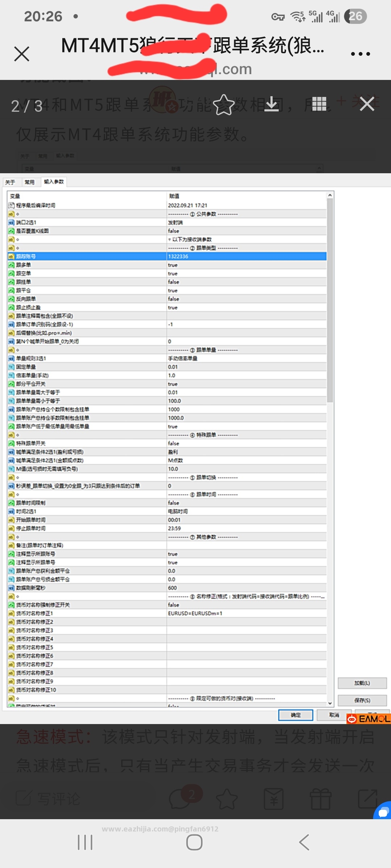Viewport: 391px width, 868px height.
Task: Tap the Android back arrow
Action: tap(304, 842)
